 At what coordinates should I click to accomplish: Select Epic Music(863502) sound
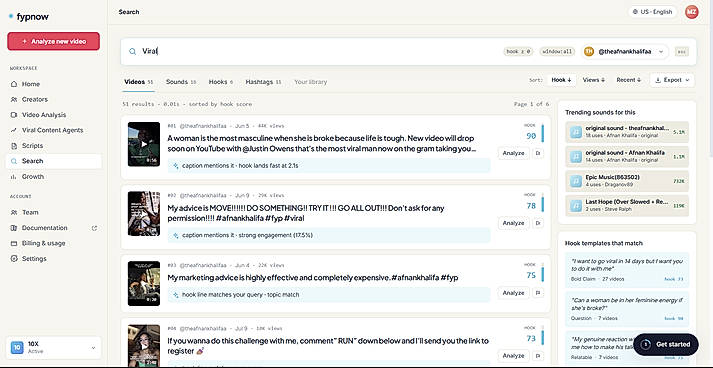(x=627, y=181)
